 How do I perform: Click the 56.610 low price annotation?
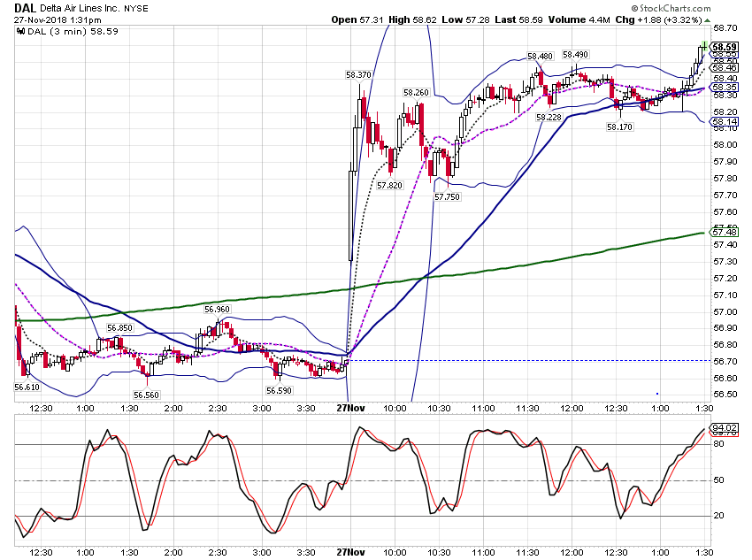coord(27,387)
